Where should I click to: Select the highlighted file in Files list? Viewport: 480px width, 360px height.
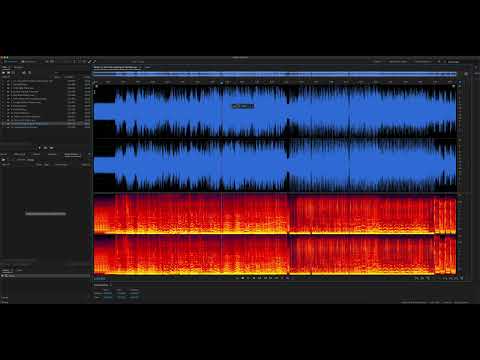click(x=45, y=124)
